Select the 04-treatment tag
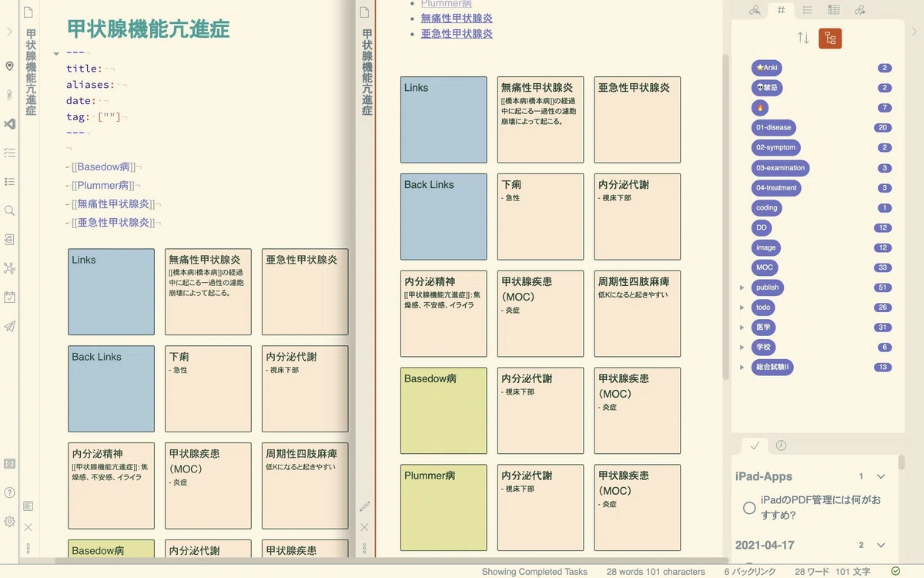The height and width of the screenshot is (578, 924). click(x=776, y=188)
